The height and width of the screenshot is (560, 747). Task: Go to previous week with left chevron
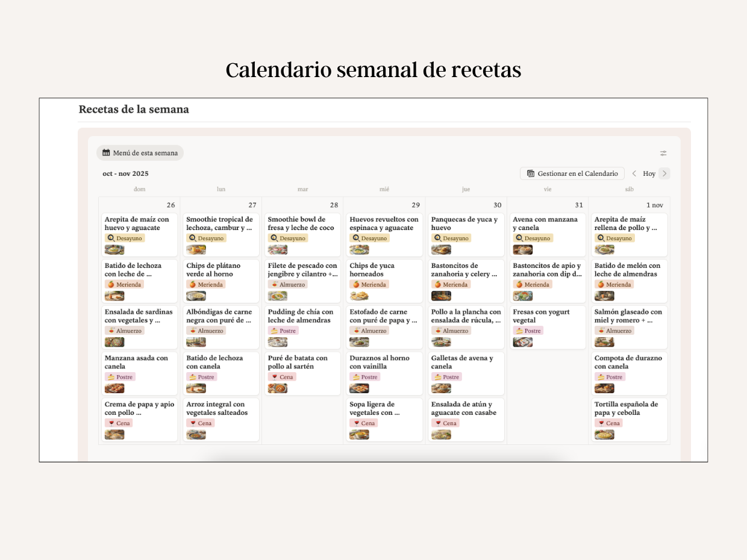click(634, 173)
